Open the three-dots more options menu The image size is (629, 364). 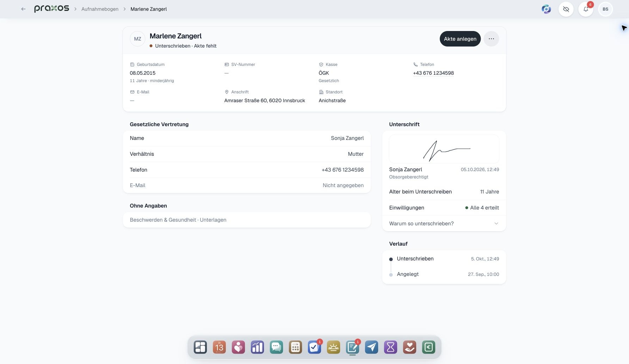coord(491,39)
